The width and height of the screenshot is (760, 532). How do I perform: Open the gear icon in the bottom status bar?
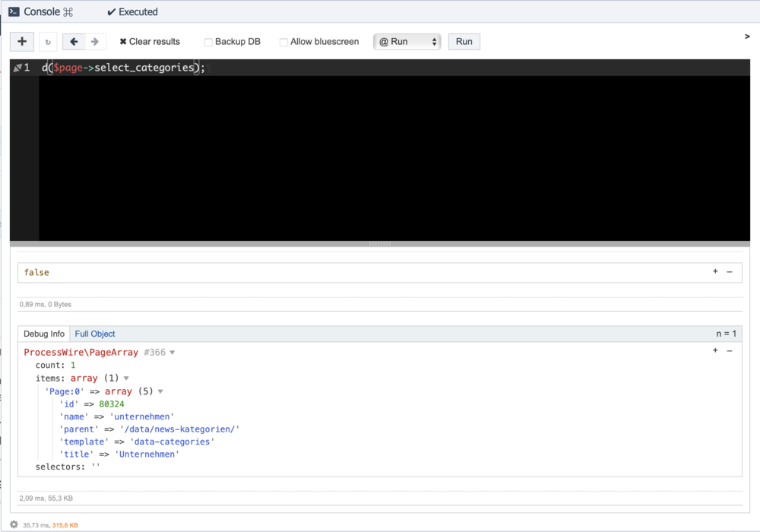(x=14, y=524)
